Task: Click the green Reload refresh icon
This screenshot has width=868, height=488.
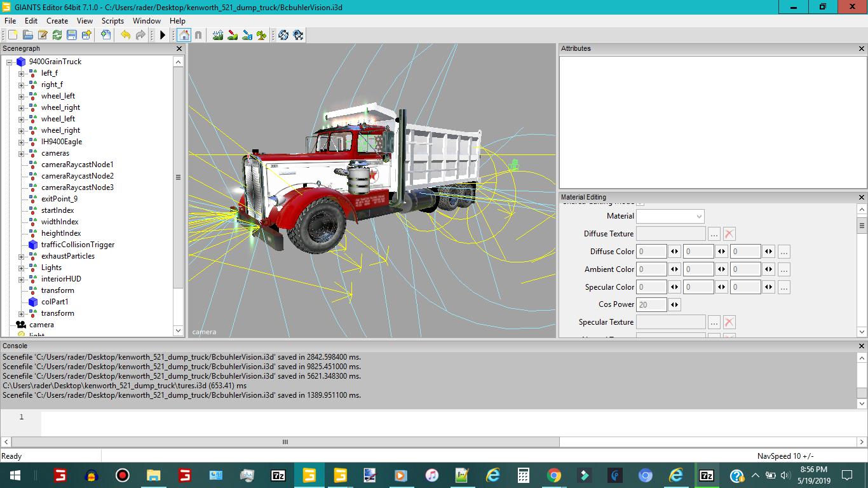Action: (x=57, y=35)
